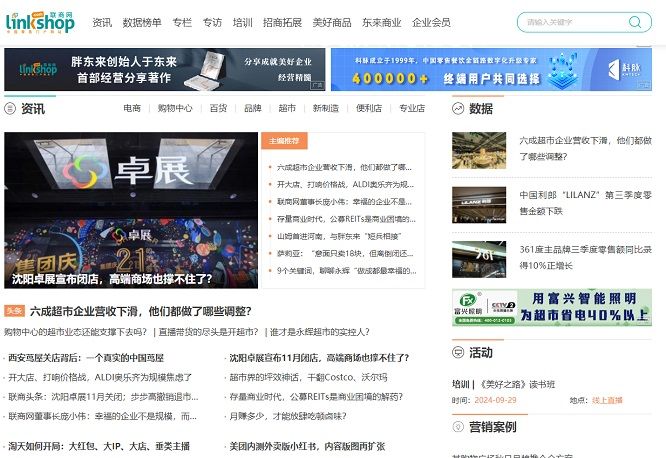Open link 购物中心的超市业态还能支撑下去吗?
The width and height of the screenshot is (666, 458).
pos(76,332)
